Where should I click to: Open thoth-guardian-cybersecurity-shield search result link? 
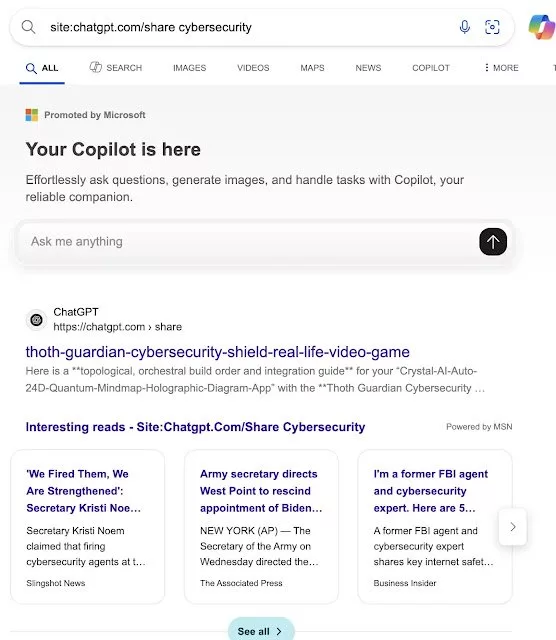click(x=218, y=352)
